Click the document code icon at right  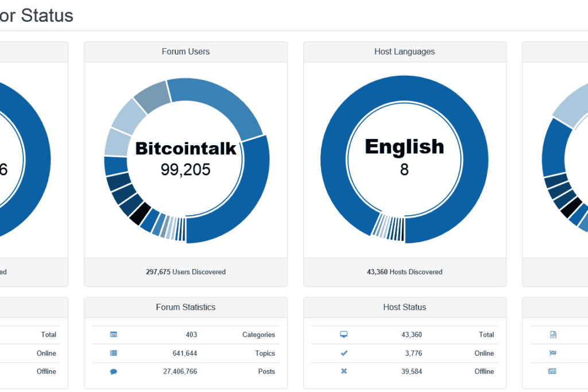coord(553,335)
